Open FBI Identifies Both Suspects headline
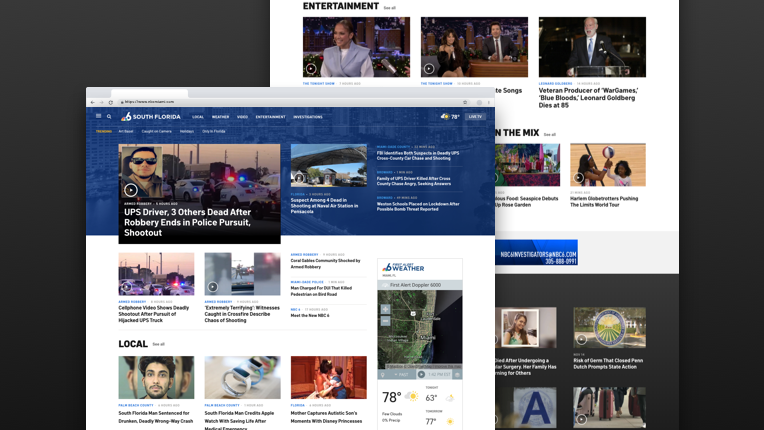 [x=418, y=155]
